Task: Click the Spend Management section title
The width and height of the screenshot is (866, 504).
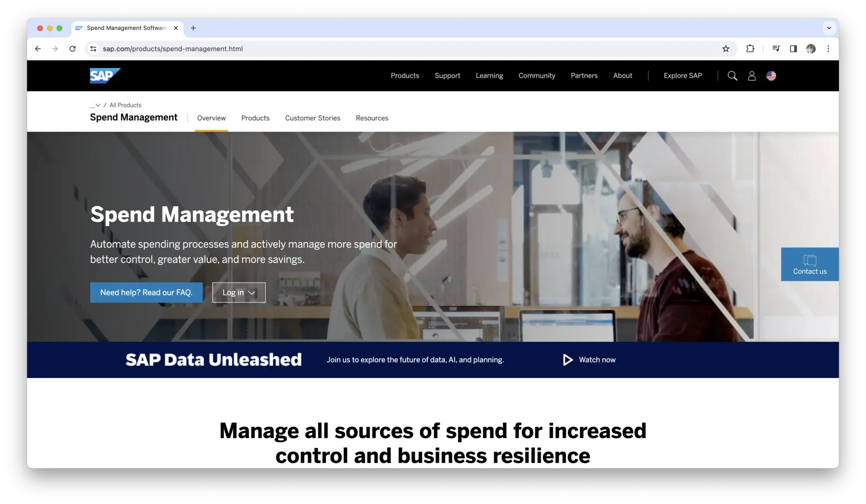Action: [x=134, y=118]
